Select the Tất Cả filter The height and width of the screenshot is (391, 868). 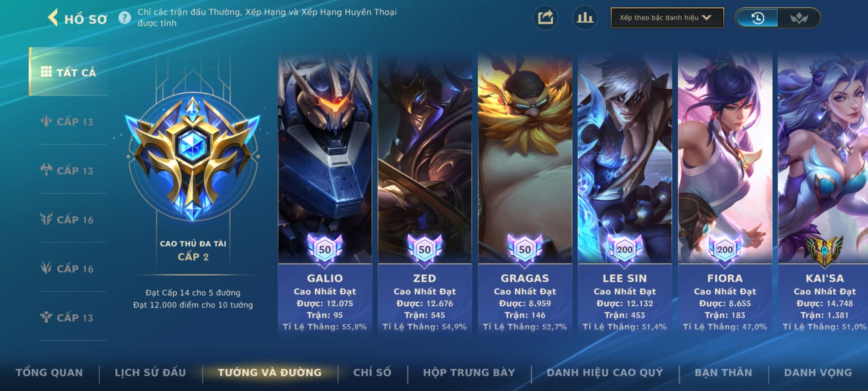[x=68, y=72]
